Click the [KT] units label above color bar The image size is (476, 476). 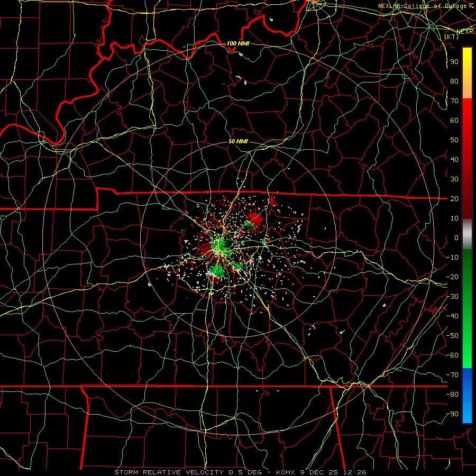[x=451, y=36]
